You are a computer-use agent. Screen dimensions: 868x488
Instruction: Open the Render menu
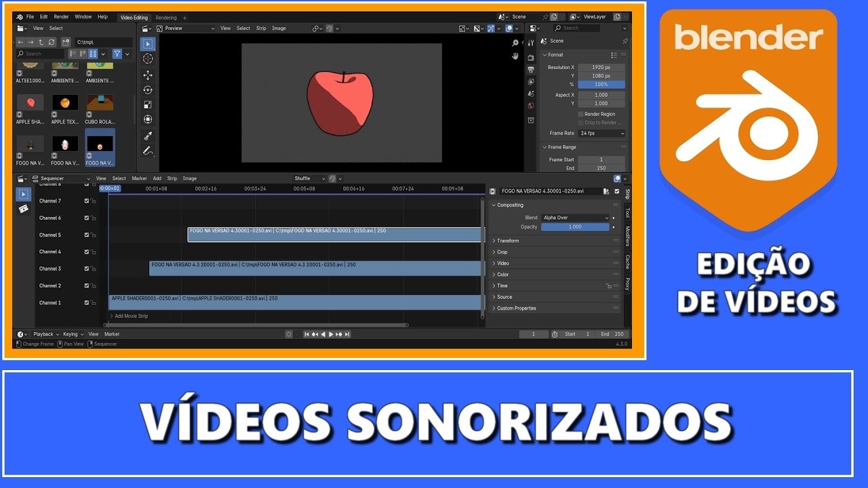coord(61,17)
